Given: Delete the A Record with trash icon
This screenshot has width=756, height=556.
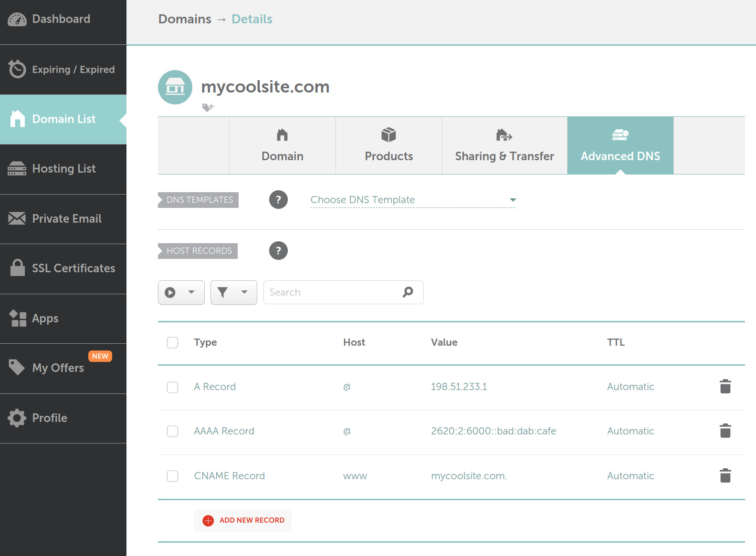Looking at the screenshot, I should 725,386.
